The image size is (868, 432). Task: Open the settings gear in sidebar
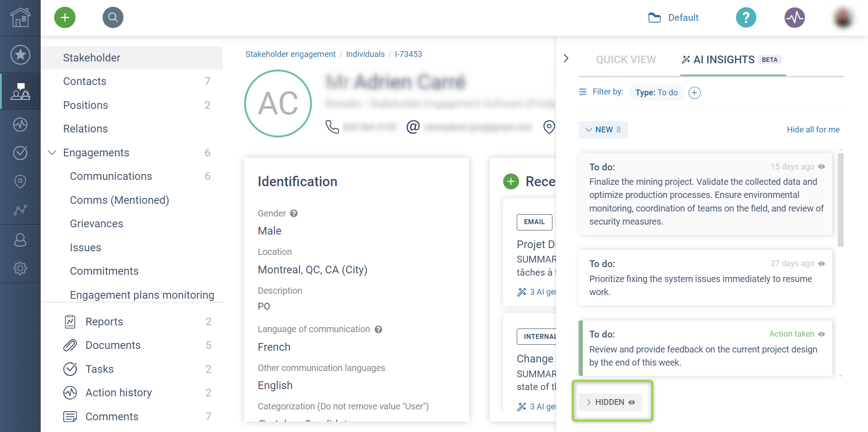(x=20, y=268)
